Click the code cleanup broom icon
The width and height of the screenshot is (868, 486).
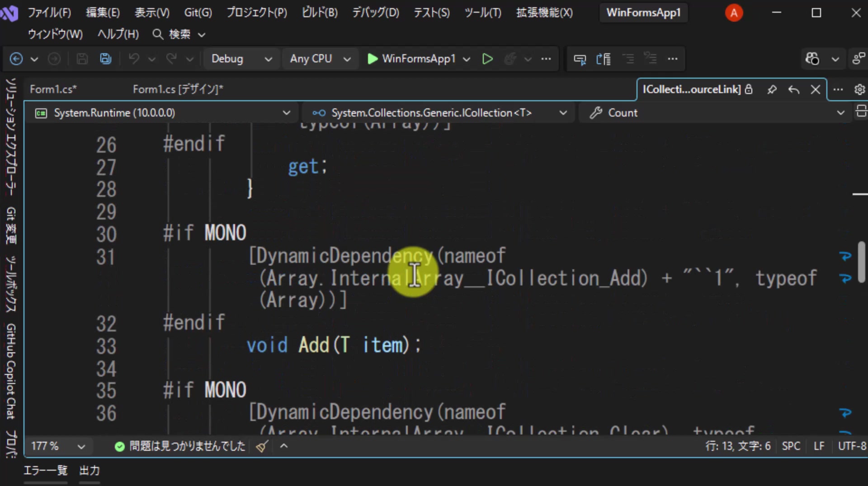pyautogui.click(x=262, y=447)
